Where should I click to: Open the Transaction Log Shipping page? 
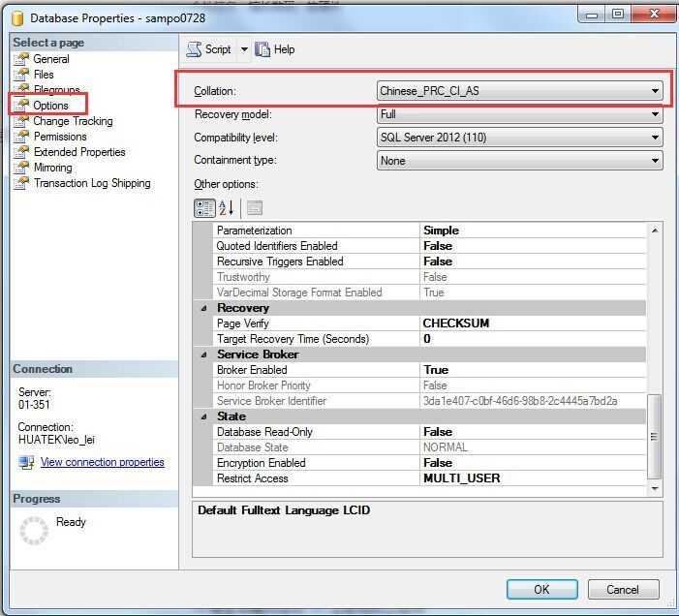(92, 183)
